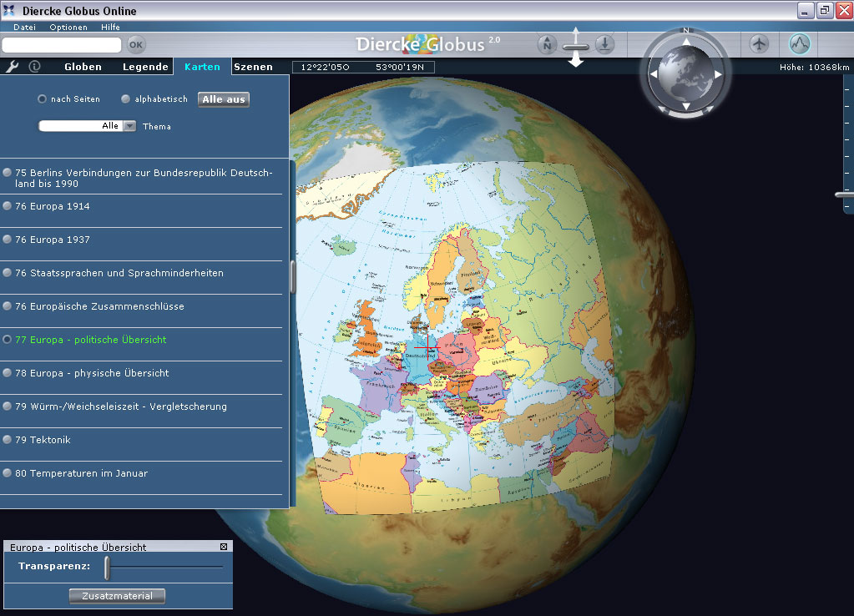This screenshot has width=854, height=616.
Task: Rotate globe counterclockwise via lower-left ring arrow
Action: pos(663,110)
